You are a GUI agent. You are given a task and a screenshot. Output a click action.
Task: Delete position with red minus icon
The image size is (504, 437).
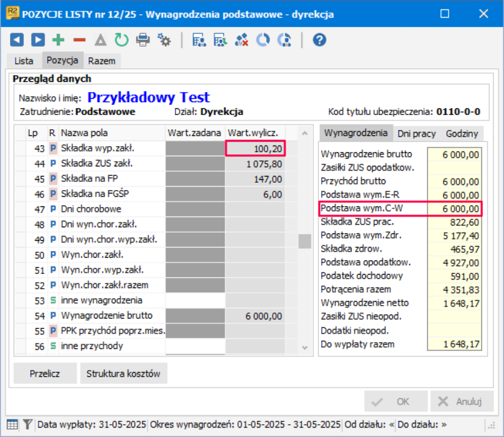(79, 40)
